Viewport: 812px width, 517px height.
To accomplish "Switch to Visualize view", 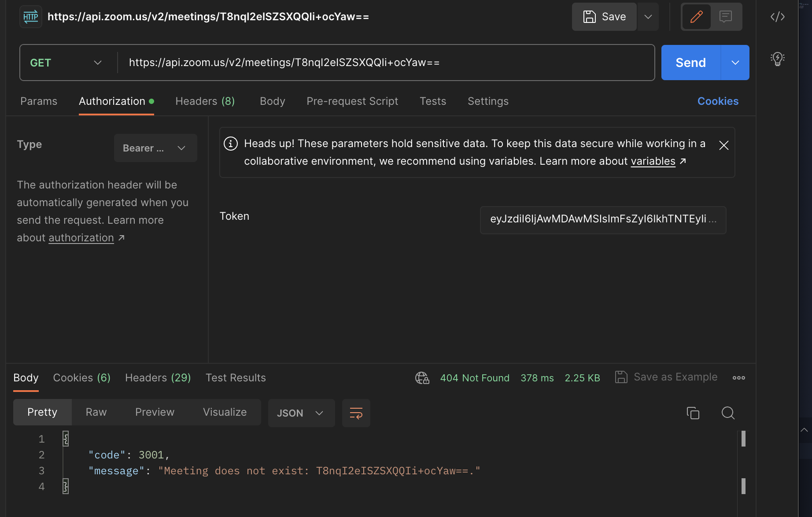I will coord(225,412).
